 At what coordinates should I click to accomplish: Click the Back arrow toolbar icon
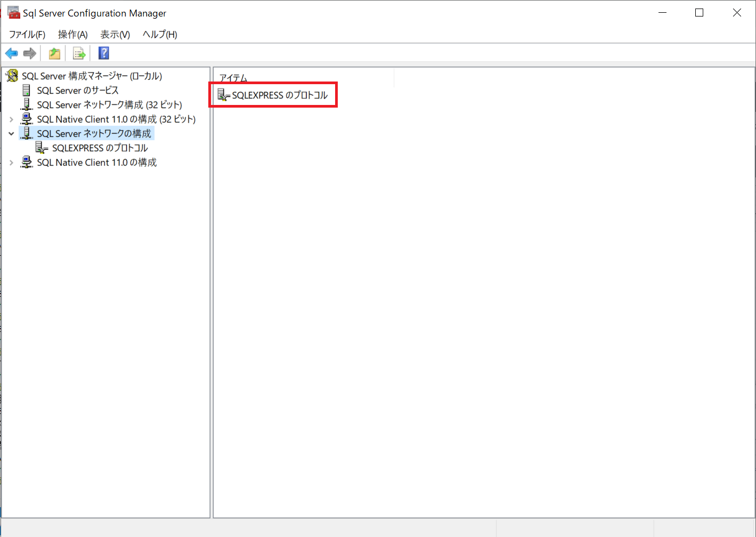(11, 53)
